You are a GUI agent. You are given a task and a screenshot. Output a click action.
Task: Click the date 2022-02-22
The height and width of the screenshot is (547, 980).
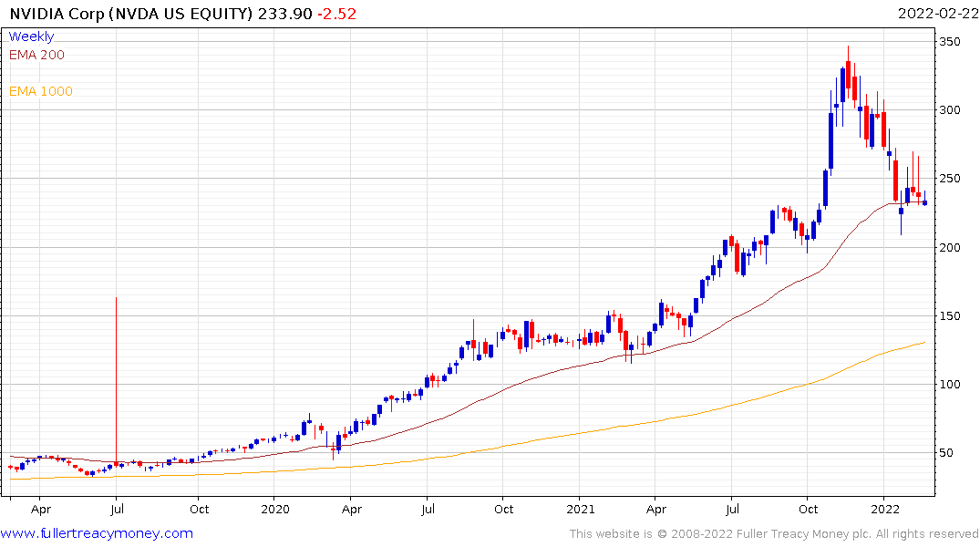coord(938,14)
